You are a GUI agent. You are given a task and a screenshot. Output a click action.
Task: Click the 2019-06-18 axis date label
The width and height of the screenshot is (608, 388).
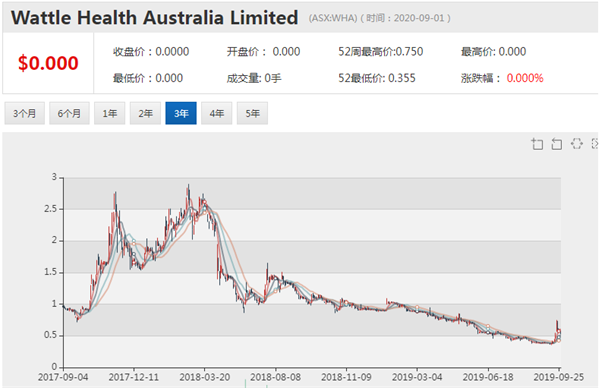pos(488,377)
